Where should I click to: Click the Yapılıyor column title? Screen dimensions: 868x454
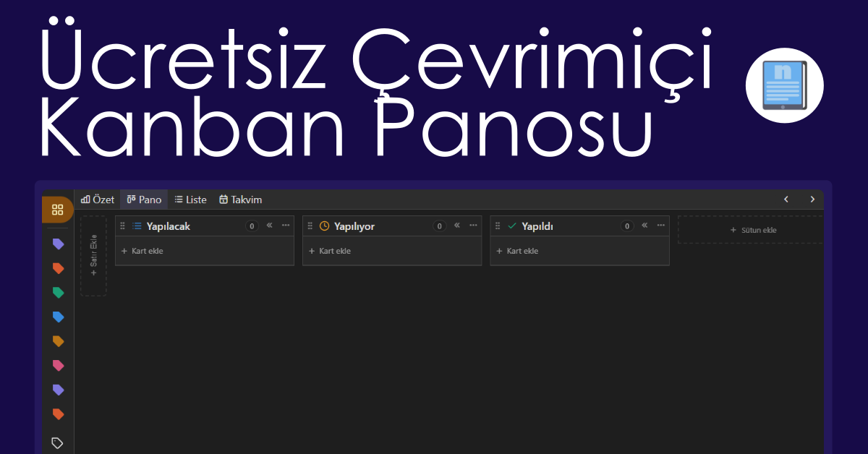point(354,226)
